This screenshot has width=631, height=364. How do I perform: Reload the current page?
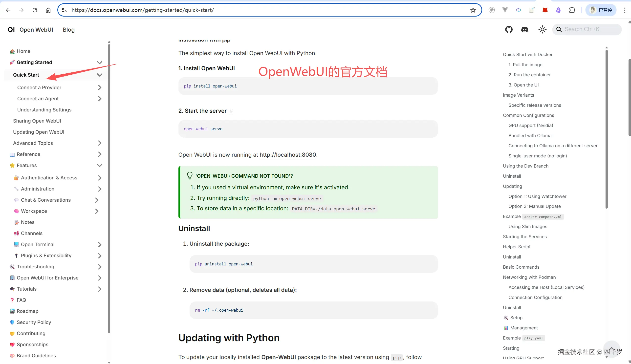coord(35,10)
